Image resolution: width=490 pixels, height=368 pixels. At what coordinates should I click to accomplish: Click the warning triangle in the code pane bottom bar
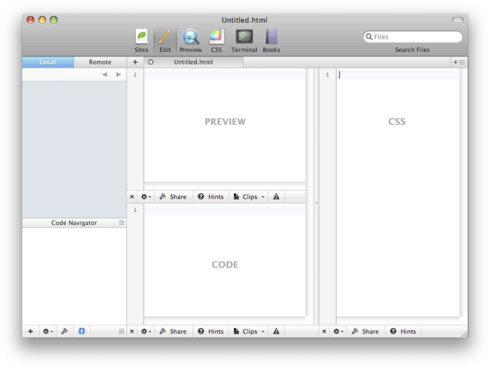point(276,331)
